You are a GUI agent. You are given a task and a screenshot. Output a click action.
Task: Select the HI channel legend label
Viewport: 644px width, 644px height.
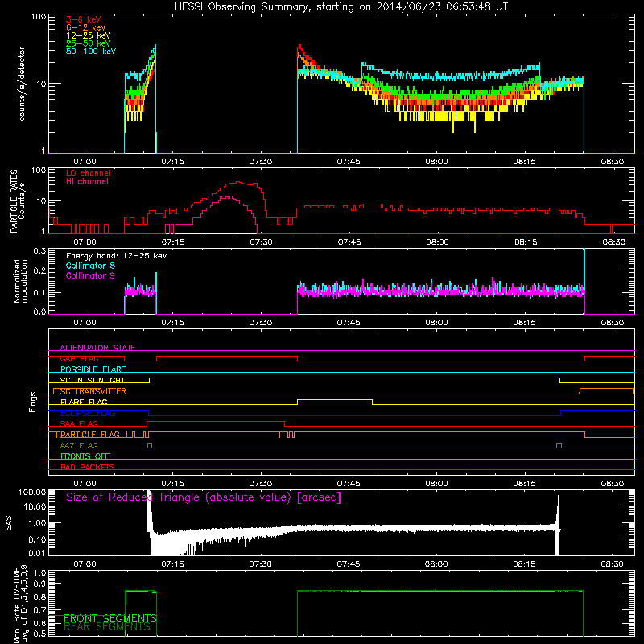pyautogui.click(x=87, y=182)
